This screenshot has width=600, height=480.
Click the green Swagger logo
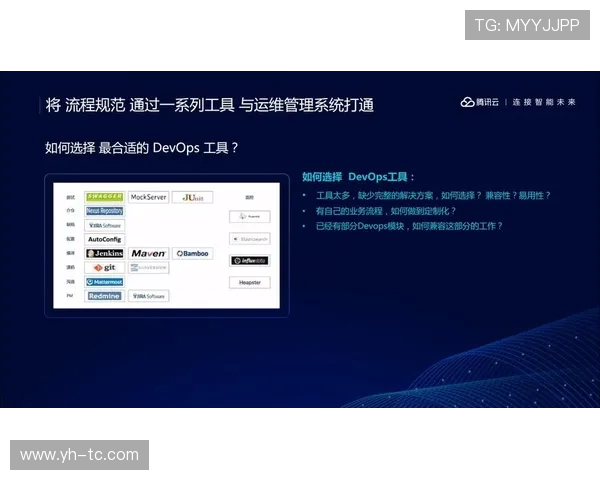click(x=104, y=197)
